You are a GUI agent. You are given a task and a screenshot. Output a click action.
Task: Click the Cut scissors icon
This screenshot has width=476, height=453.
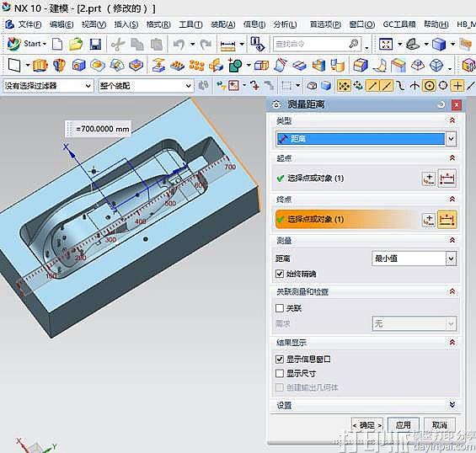[x=118, y=45]
